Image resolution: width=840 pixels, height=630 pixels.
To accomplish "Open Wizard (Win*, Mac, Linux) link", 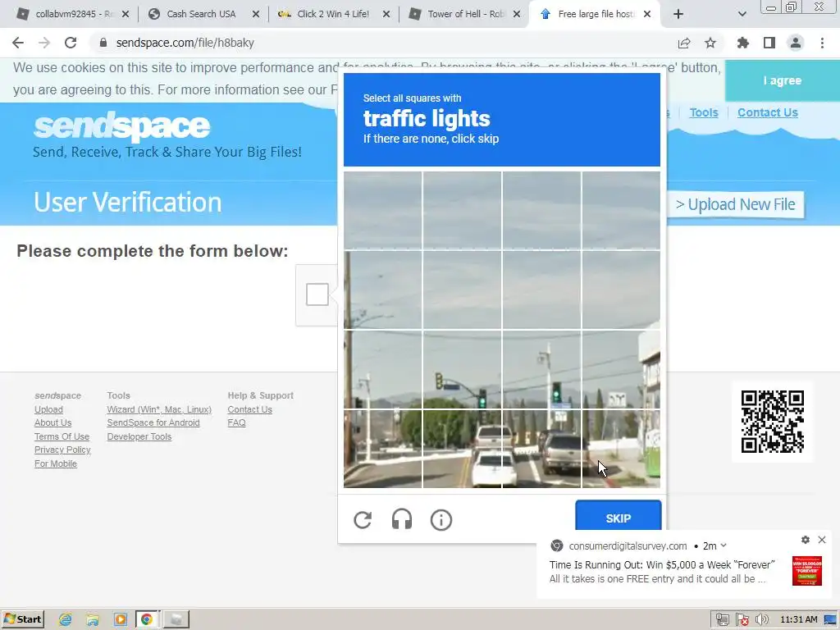I will pyautogui.click(x=159, y=409).
